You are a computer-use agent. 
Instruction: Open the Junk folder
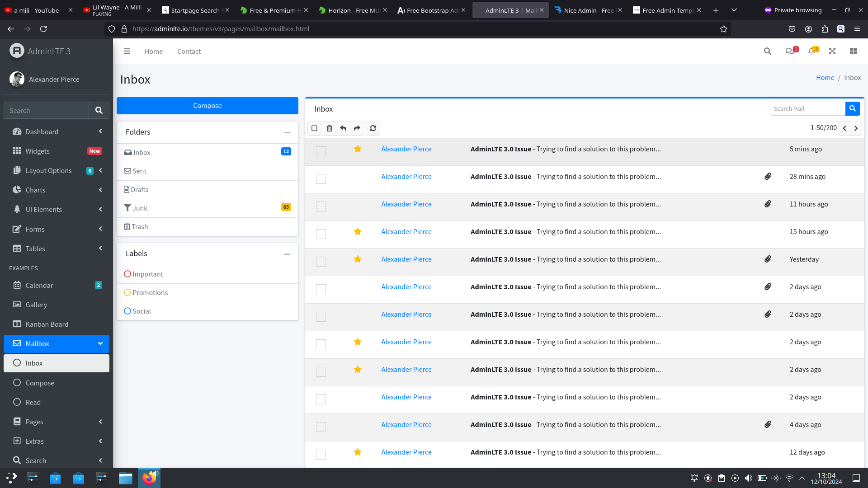(x=140, y=208)
